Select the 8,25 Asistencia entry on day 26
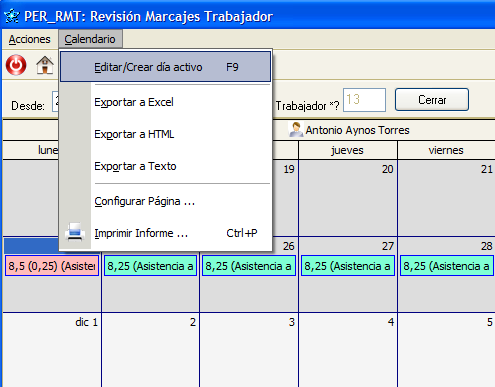Screen dimensions: 495x387 point(249,266)
